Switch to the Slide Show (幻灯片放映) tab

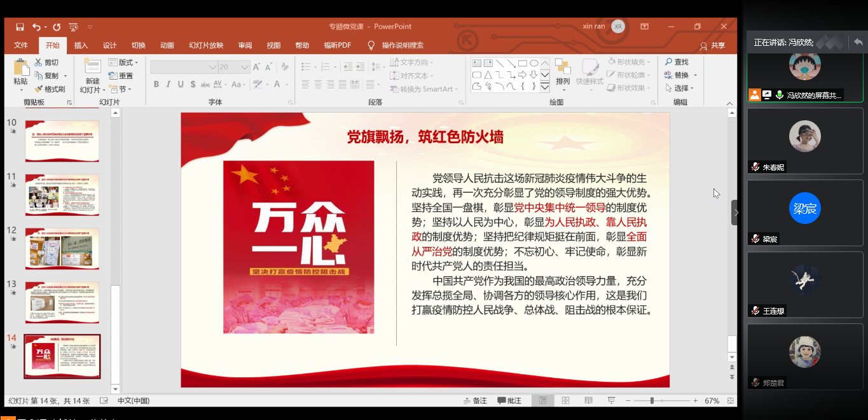[x=206, y=45]
